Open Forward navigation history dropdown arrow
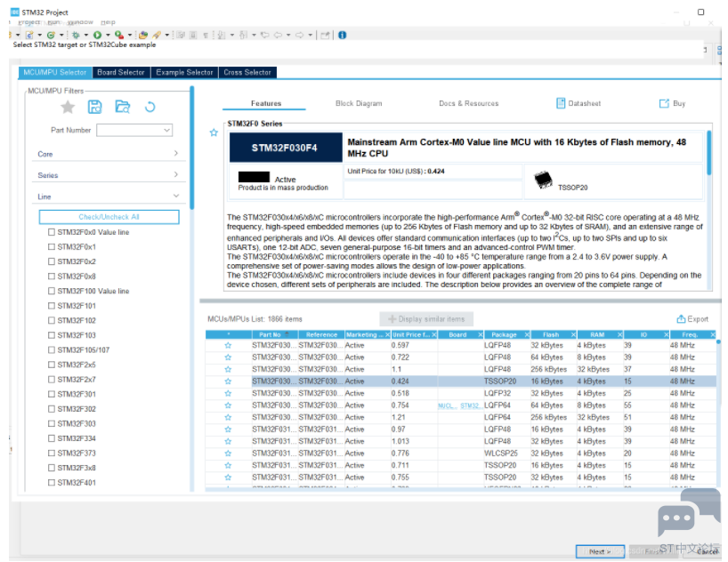Viewport: 728px width, 562px height. [x=310, y=36]
